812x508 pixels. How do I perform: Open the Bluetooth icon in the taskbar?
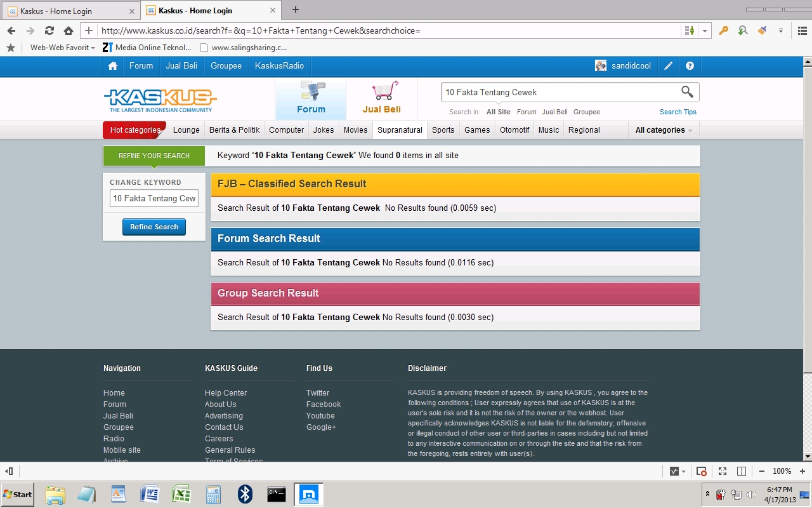pos(246,494)
